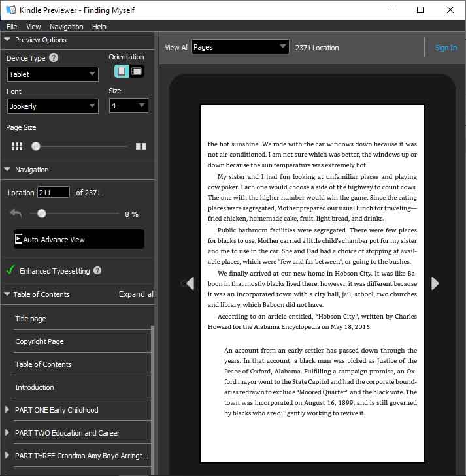Screen dimensions: 466x476
Task: Open the View All Pages dropdown
Action: point(241,47)
